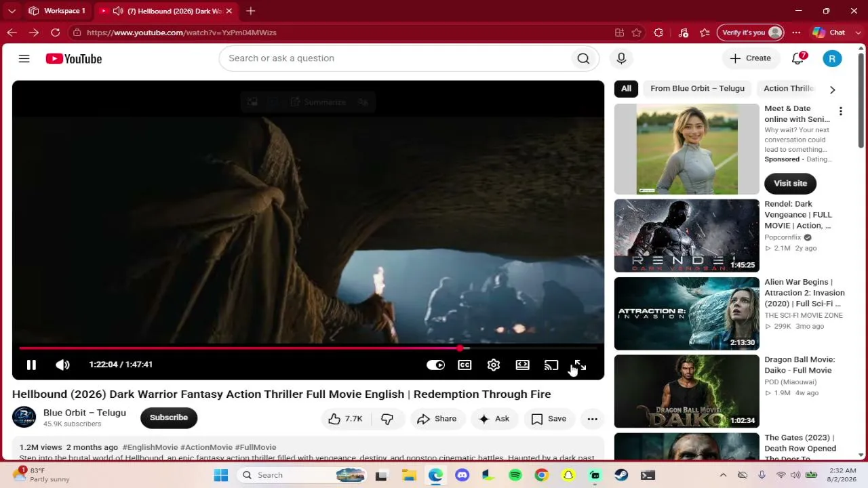Open the sponsored ad thumbnail image
The image size is (868, 488).
(687, 149)
